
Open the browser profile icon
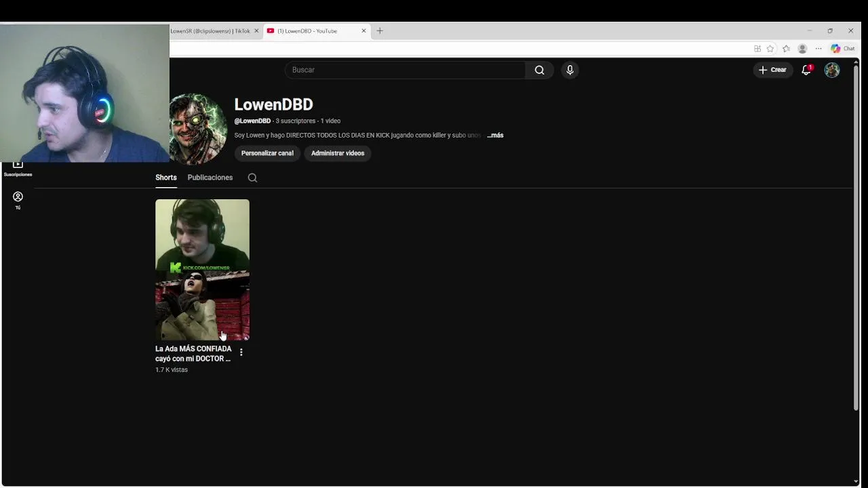(x=802, y=49)
